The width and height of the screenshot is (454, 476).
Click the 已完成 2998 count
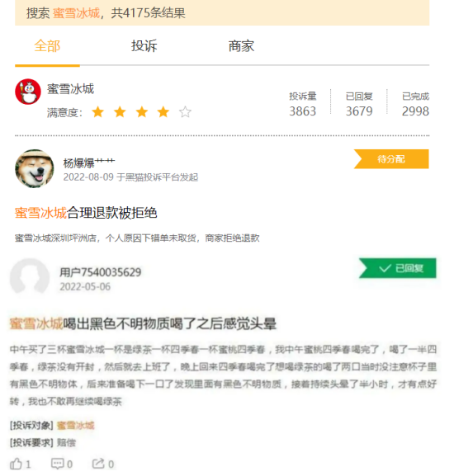tap(415, 104)
